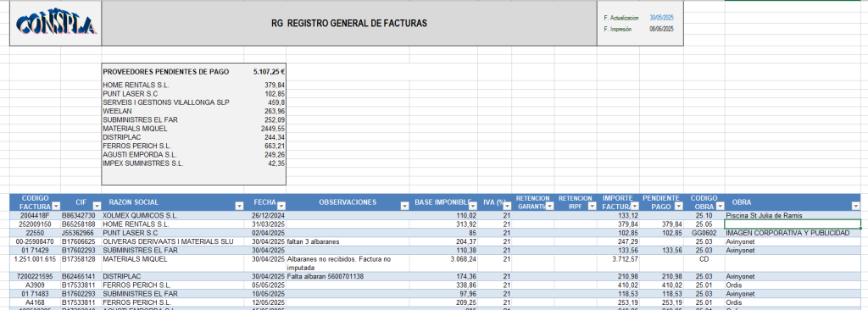
Task: Select 'Falta albaran 5600701138' observation cell
Action: [x=347, y=276]
